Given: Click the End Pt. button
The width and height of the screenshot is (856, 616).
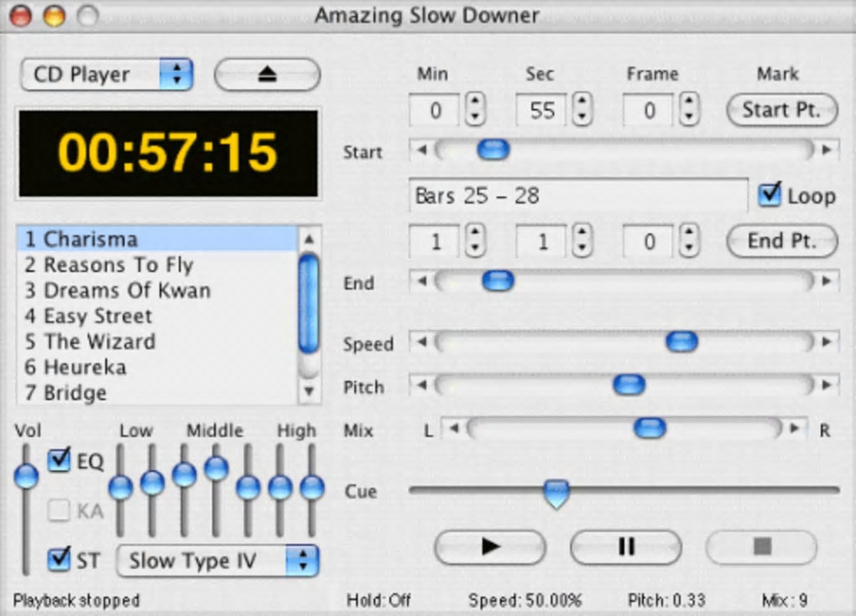Looking at the screenshot, I should coord(781,241).
